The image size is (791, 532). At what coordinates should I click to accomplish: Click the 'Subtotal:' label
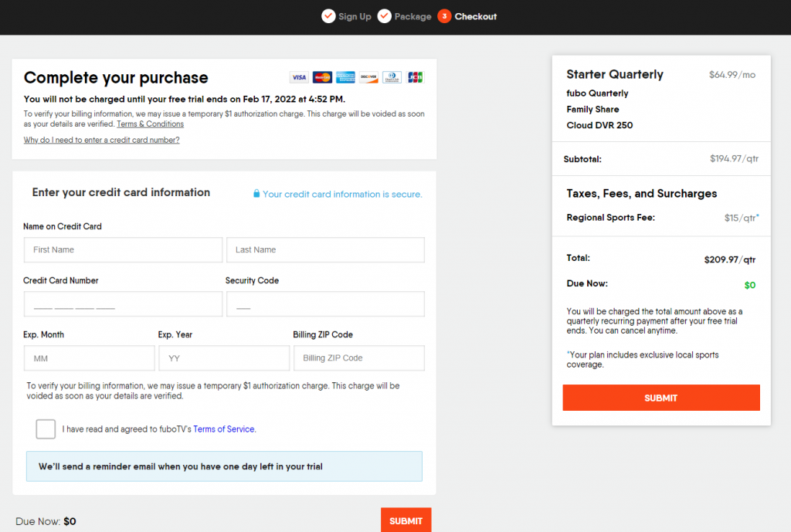click(582, 159)
